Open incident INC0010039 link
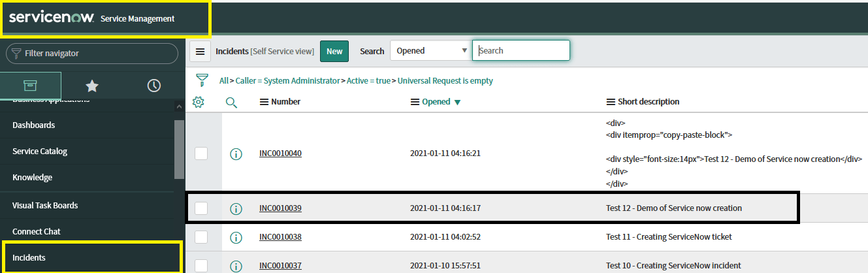868x273 pixels. [x=280, y=208]
